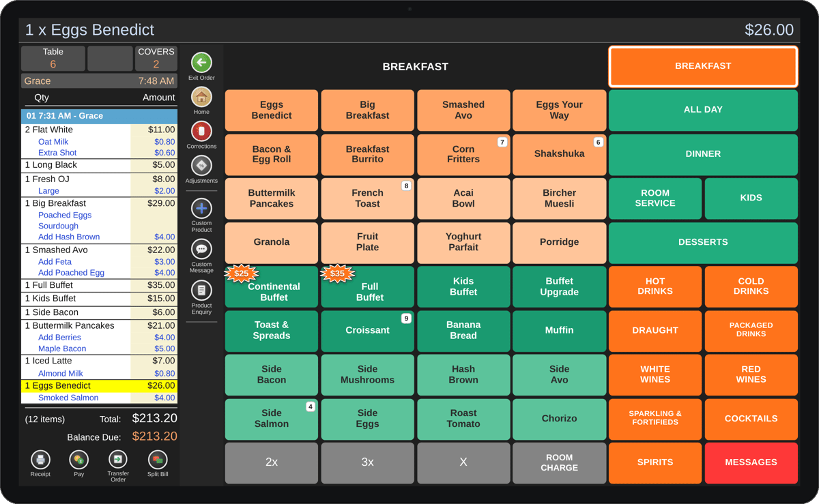Open Adjustments icon
The width and height of the screenshot is (819, 504).
[201, 166]
